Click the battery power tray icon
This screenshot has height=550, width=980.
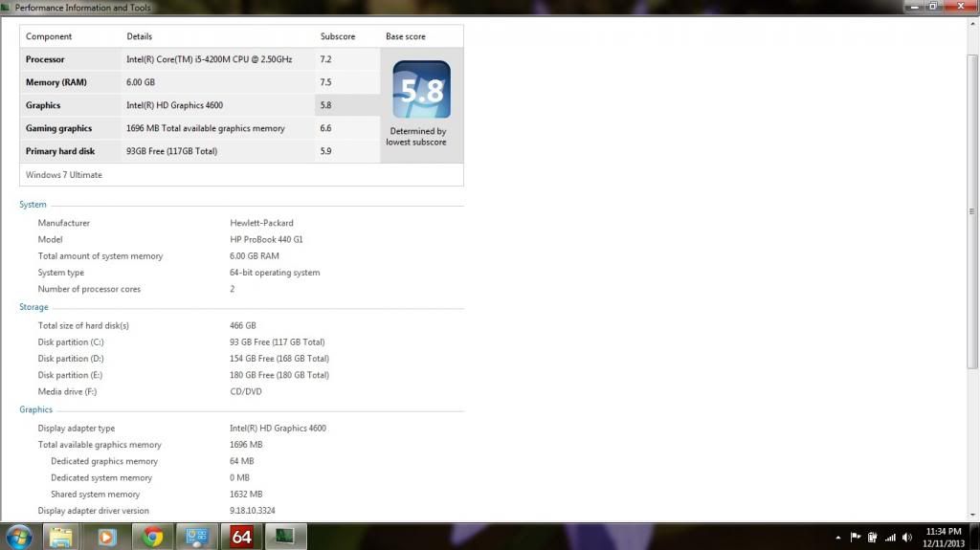(872, 537)
